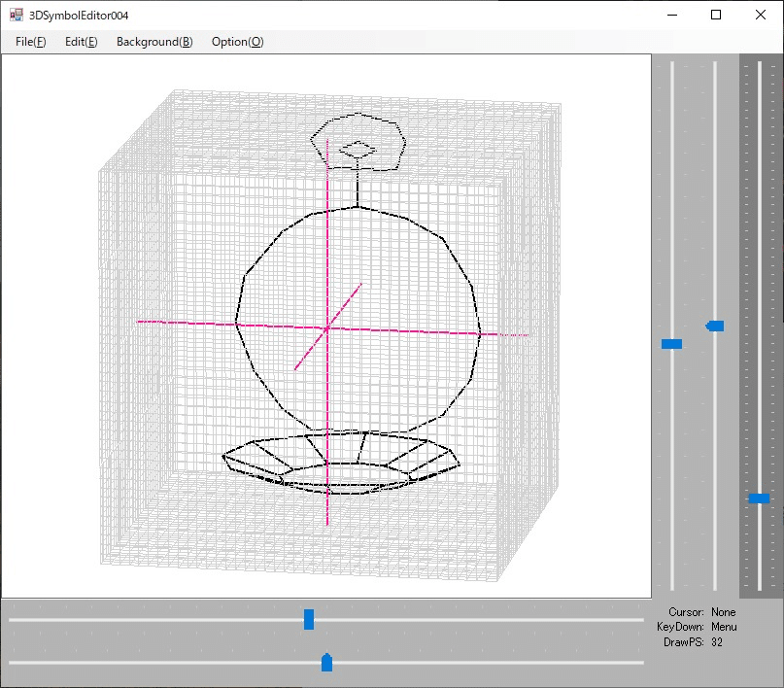Click the middle vertical slider's pointed thumb

(715, 326)
